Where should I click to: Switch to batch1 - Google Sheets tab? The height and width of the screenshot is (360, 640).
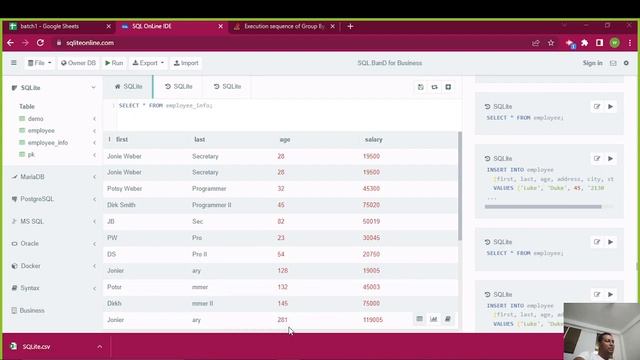tap(59, 26)
